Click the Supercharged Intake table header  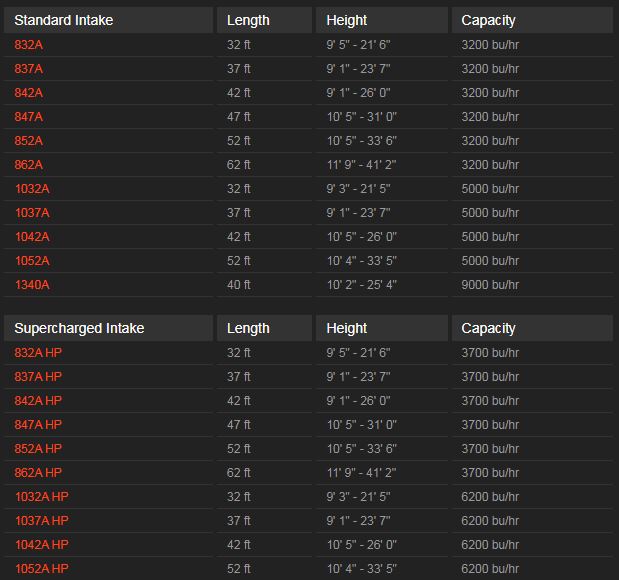tap(79, 328)
